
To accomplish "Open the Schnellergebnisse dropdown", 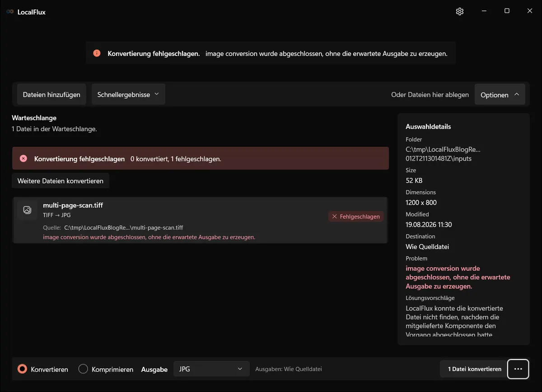I will coord(128,94).
